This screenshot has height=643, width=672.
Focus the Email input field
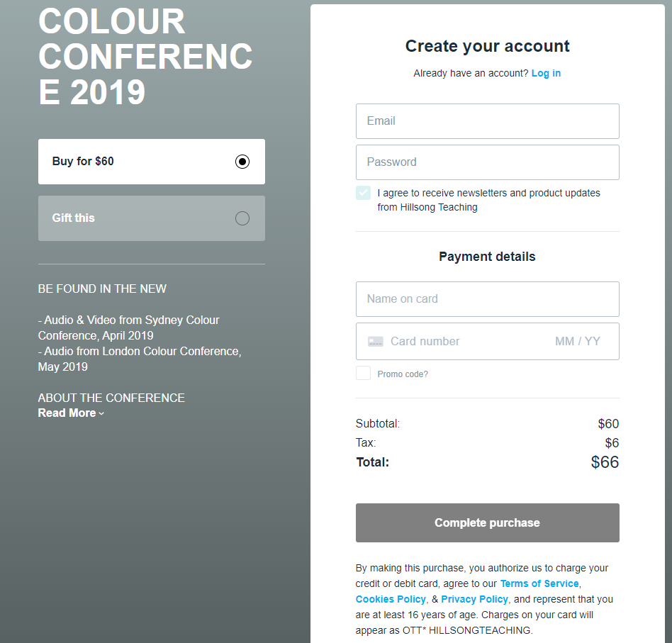pyautogui.click(x=487, y=121)
